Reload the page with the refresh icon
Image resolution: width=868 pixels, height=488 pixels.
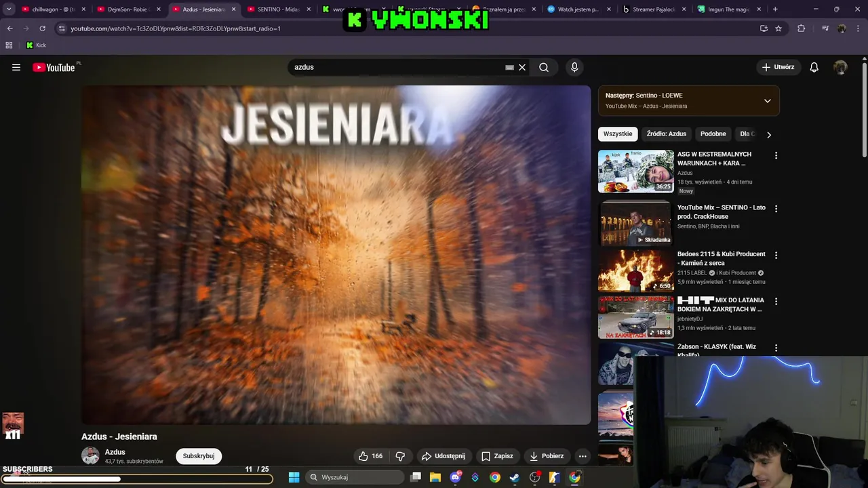coord(42,28)
